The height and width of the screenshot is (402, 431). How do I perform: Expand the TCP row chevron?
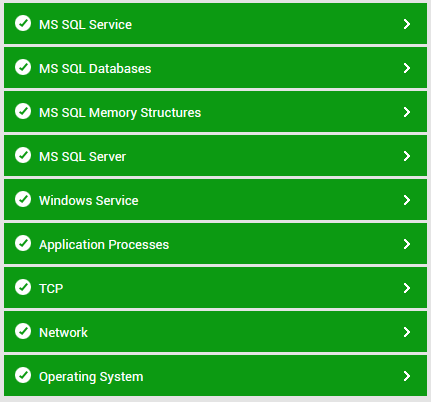point(407,288)
